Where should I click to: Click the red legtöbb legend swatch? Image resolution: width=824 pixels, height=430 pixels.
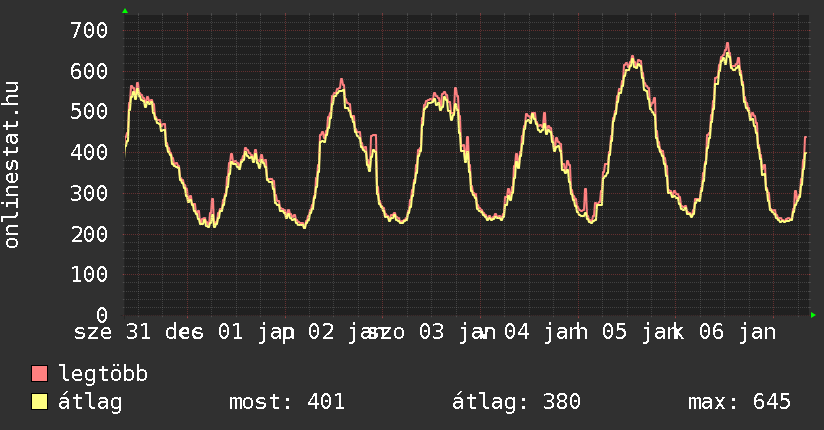pos(40,374)
